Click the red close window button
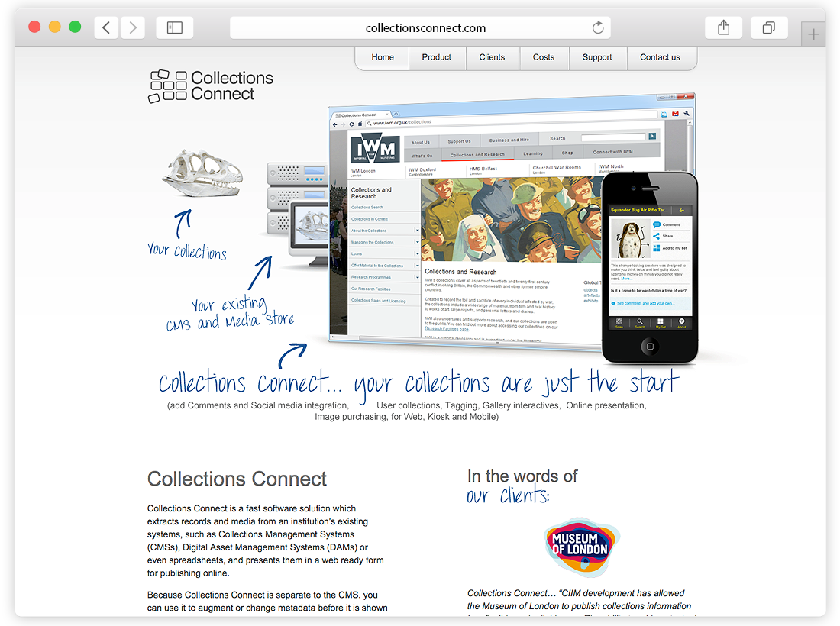Image resolution: width=840 pixels, height=626 pixels. [34, 27]
